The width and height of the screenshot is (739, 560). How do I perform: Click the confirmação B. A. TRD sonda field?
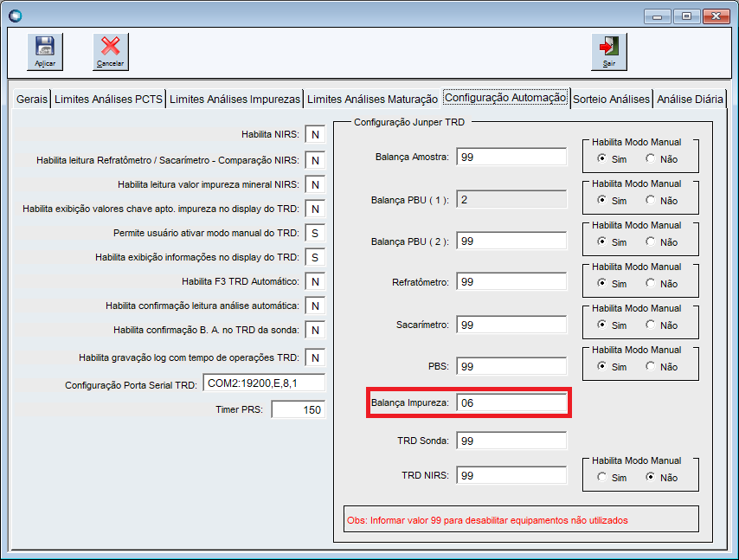315,330
